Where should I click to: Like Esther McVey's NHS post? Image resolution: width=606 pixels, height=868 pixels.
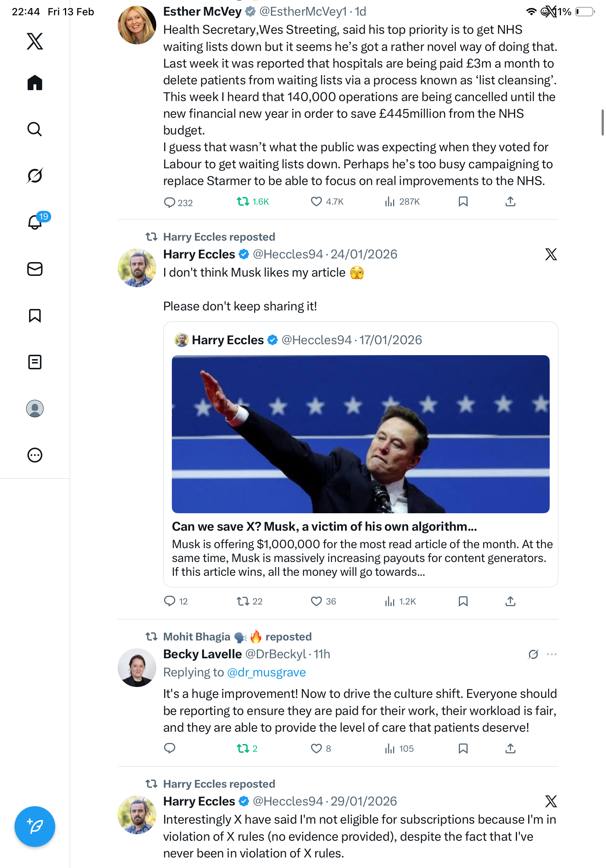(316, 201)
